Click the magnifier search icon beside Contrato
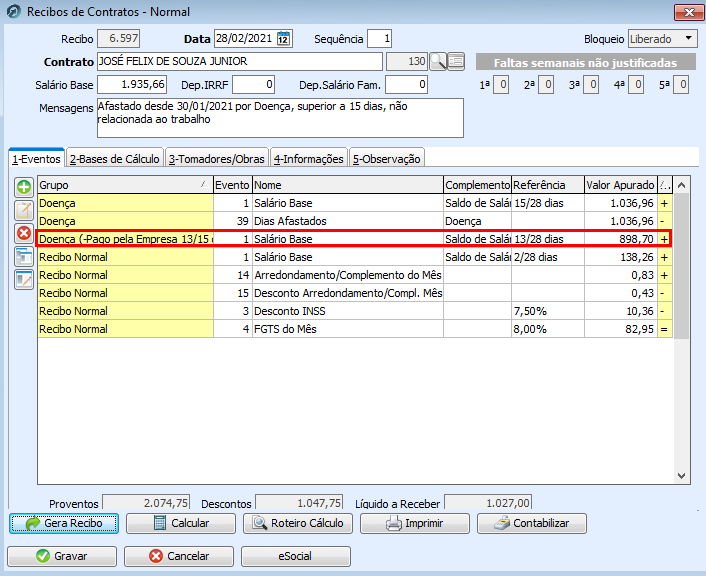 pos(438,61)
